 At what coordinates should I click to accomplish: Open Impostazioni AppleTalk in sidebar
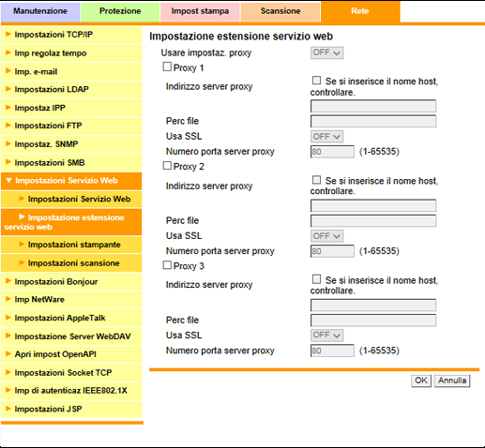pyautogui.click(x=71, y=318)
